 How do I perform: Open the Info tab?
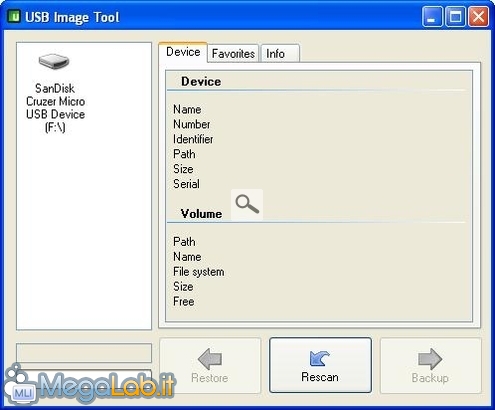(x=280, y=53)
